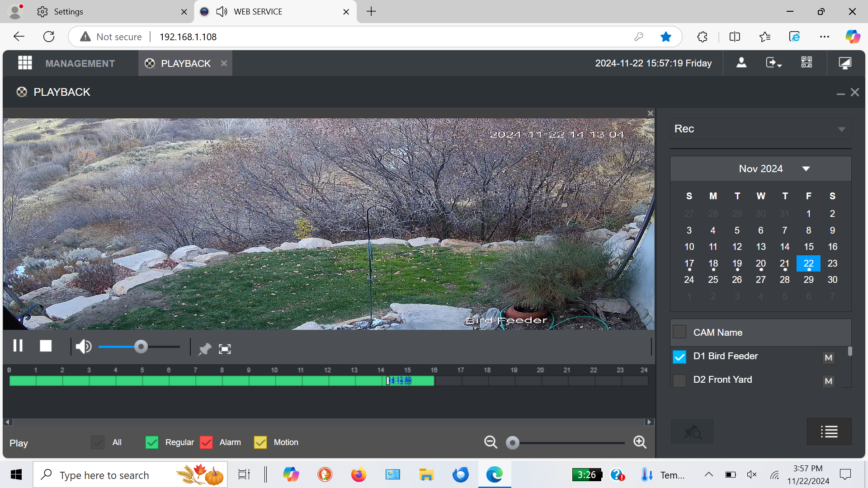This screenshot has height=488, width=868.
Task: Check the D2 Front Yard camera
Action: pos(679,380)
